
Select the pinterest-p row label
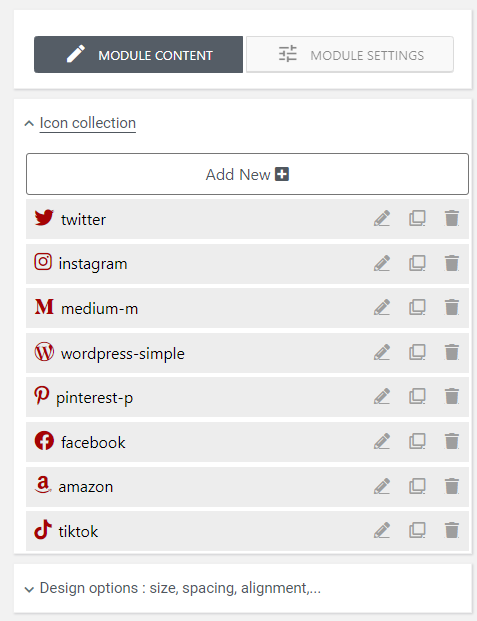tap(94, 398)
